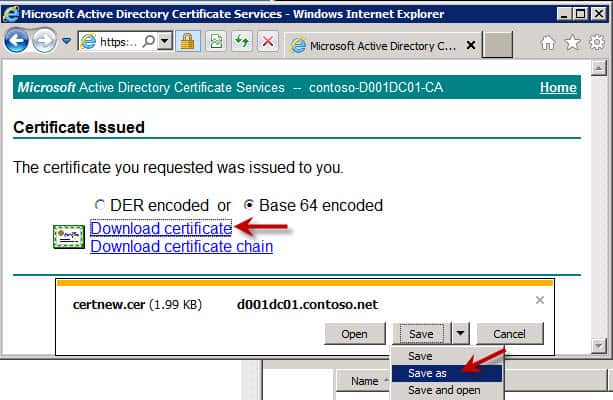This screenshot has width=613, height=400.
Task: Click the certnew.cer file name text
Action: pyautogui.click(x=109, y=305)
